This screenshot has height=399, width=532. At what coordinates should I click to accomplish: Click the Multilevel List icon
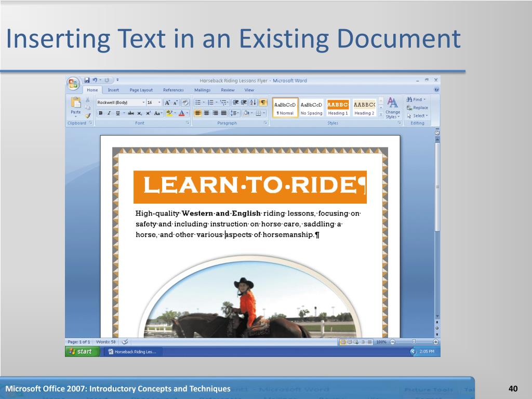(x=223, y=102)
